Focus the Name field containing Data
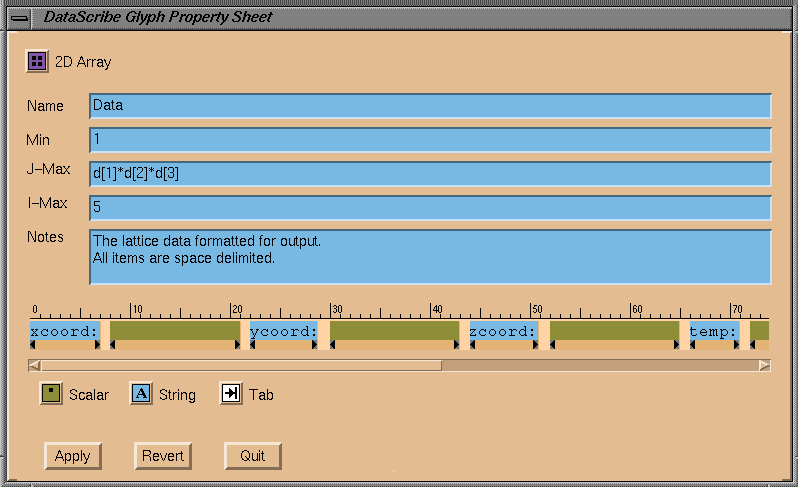 click(430, 106)
